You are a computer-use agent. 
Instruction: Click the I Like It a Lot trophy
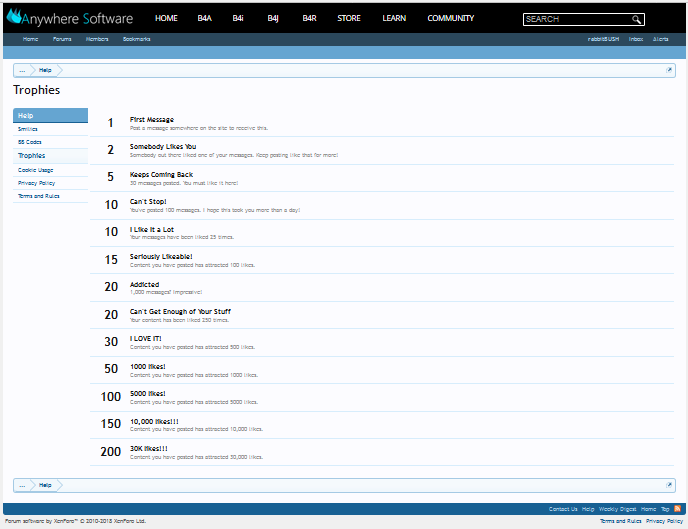pyautogui.click(x=152, y=229)
